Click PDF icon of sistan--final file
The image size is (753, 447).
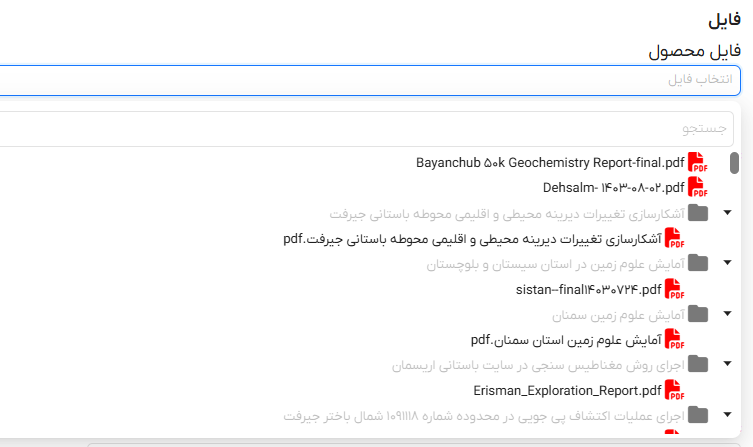675,290
